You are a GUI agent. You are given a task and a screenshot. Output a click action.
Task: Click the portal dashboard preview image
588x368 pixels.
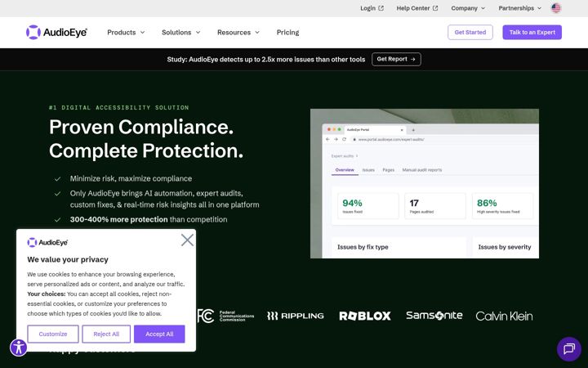pyautogui.click(x=425, y=184)
